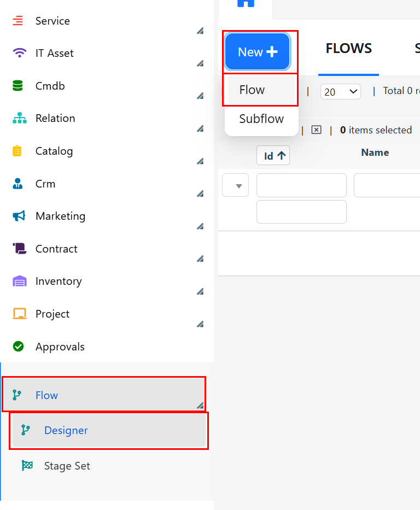Click the Approvals green check icon
Viewport: 420px width, 510px height.
pyautogui.click(x=18, y=347)
